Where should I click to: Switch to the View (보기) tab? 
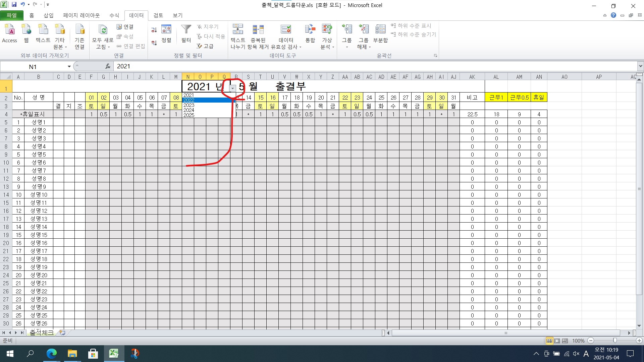pos(178,15)
